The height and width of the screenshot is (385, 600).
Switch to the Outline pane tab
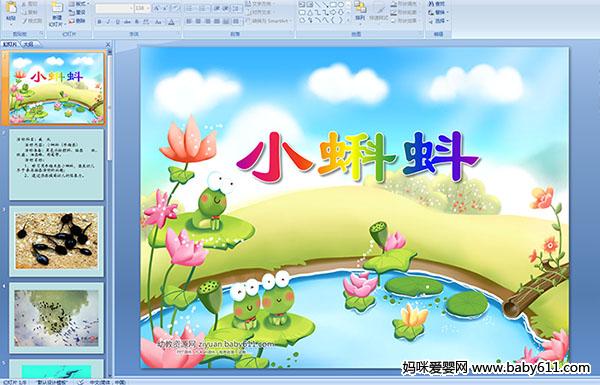point(29,44)
